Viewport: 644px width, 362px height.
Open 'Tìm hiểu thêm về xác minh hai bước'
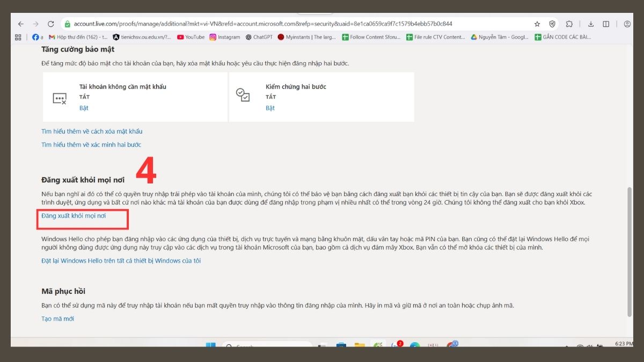click(91, 145)
